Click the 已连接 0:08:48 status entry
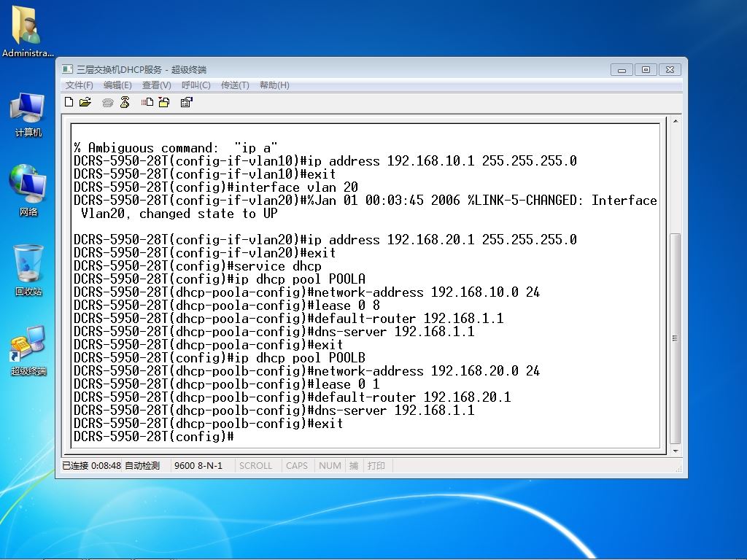Screen dimensions: 747x560 91,466
